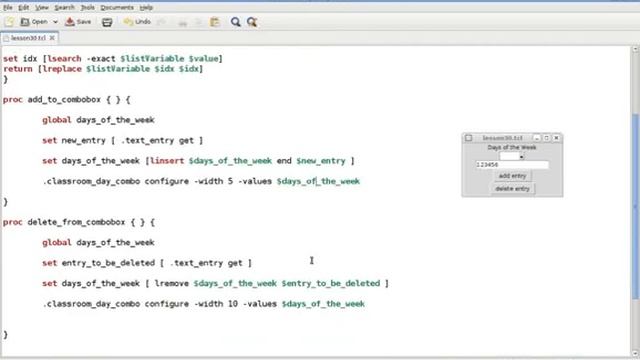Open Find and Replace icon

[x=252, y=22]
